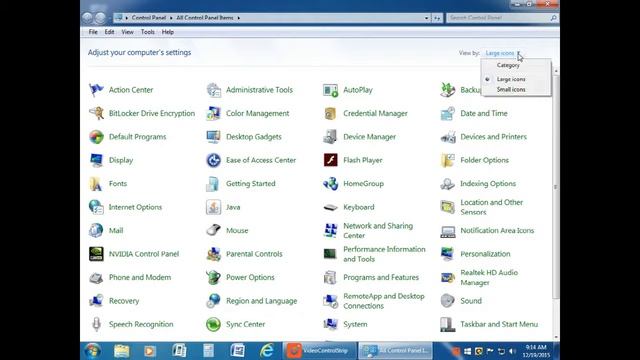Open the Devices and Printers icon
Image resolution: width=640 pixels, height=360 pixels.
tap(448, 137)
